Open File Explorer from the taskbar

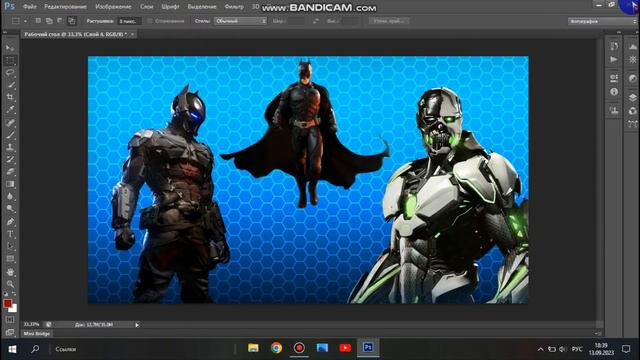pos(253,348)
